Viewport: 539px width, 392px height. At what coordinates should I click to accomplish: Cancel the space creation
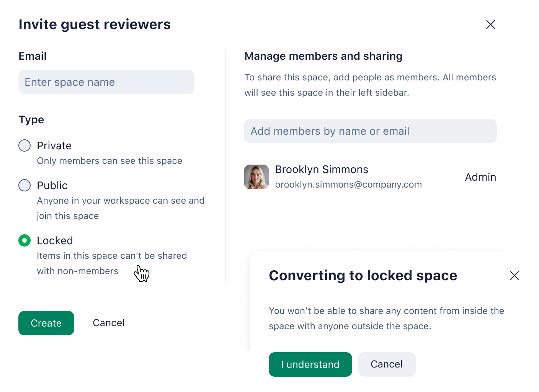pos(108,323)
